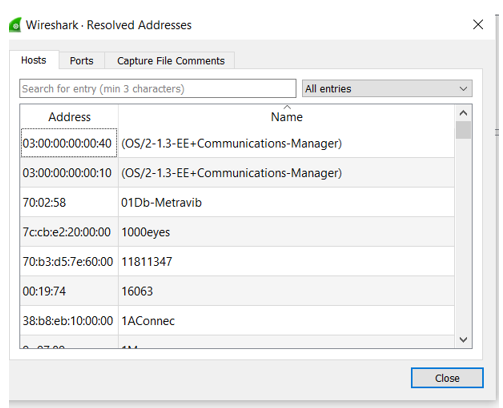Close the Resolved Addresses dialog with X

click(478, 24)
